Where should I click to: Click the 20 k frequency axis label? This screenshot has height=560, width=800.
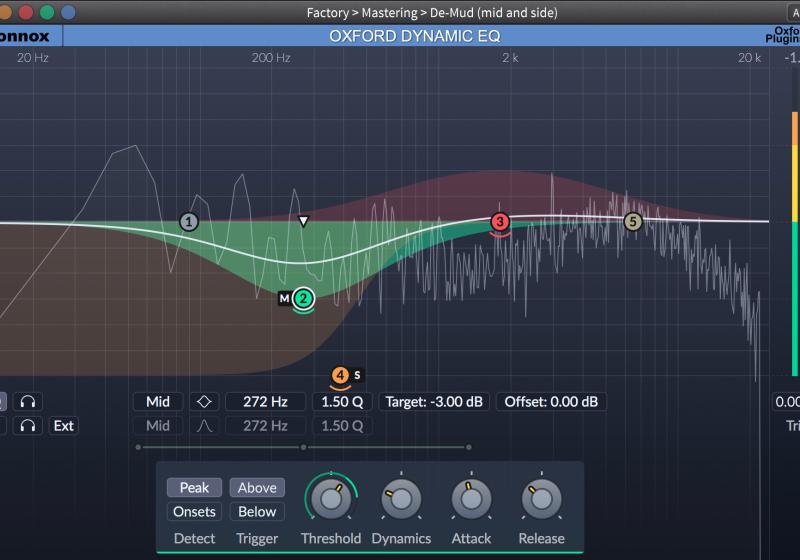tap(749, 58)
